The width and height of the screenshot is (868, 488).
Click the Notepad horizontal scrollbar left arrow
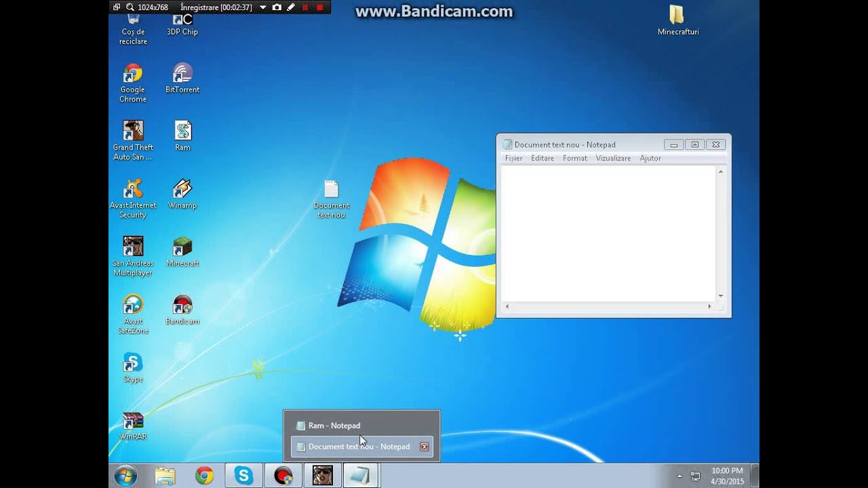pyautogui.click(x=507, y=306)
